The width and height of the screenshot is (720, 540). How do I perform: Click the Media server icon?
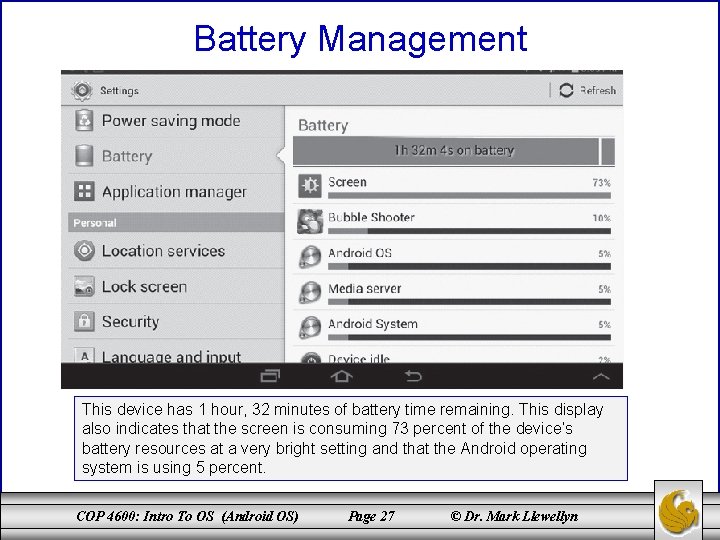(x=310, y=292)
